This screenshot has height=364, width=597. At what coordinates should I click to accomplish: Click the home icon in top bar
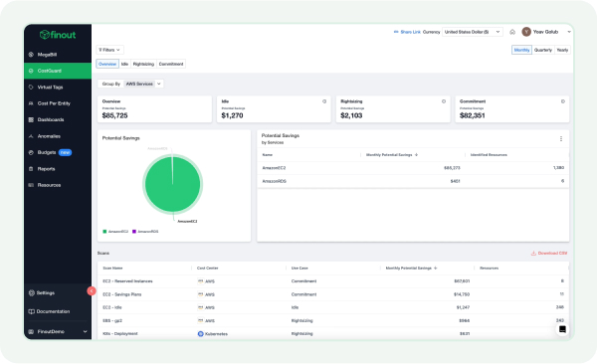coord(512,32)
